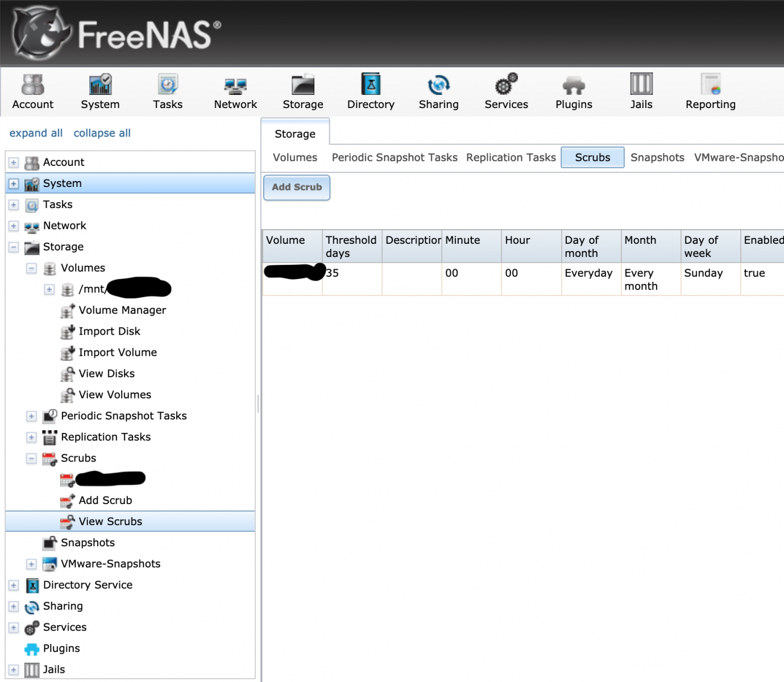Open the Sharing toolbar icon

438,92
